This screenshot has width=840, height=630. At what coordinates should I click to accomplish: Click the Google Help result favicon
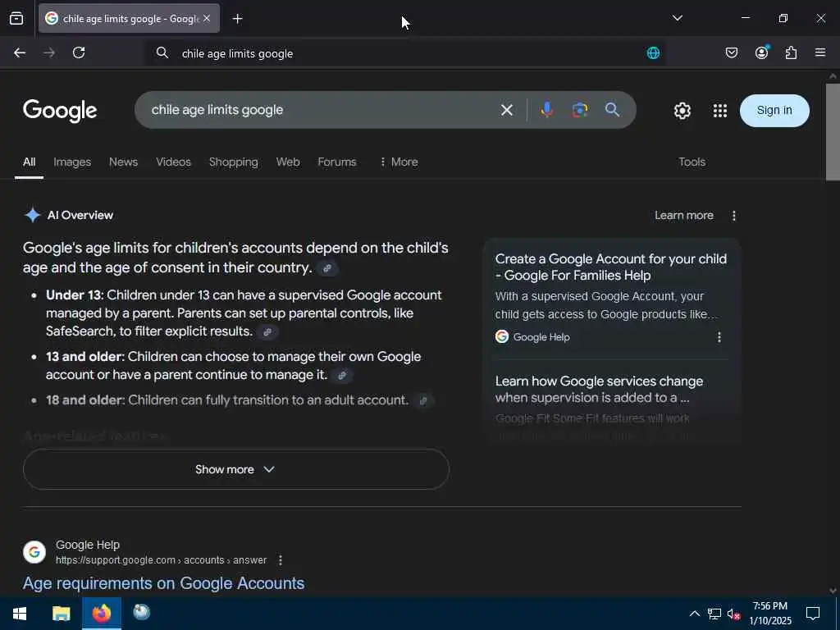tap(34, 552)
